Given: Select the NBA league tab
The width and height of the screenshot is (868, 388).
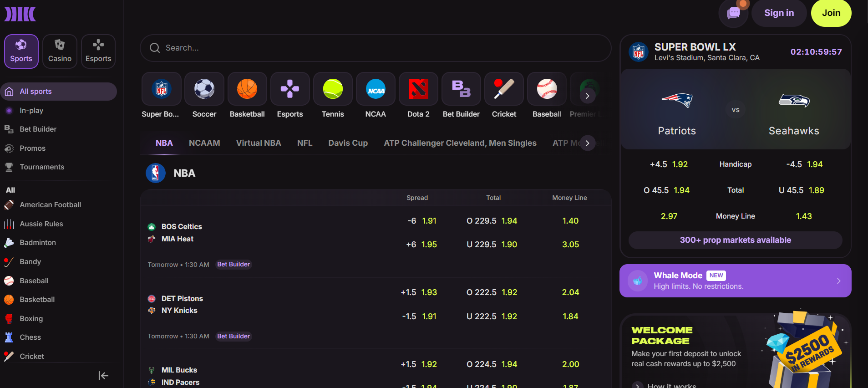Looking at the screenshot, I should pos(164,143).
